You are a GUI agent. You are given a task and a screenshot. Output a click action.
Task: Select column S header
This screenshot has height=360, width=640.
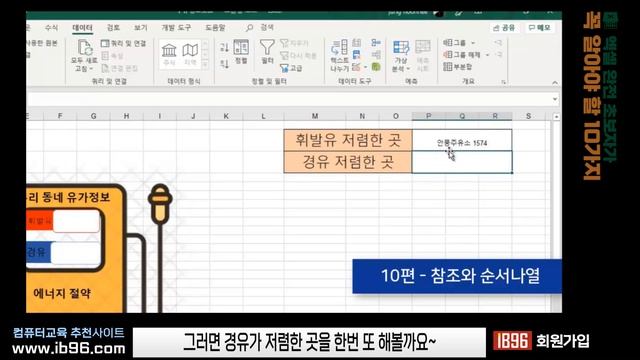coord(529,116)
